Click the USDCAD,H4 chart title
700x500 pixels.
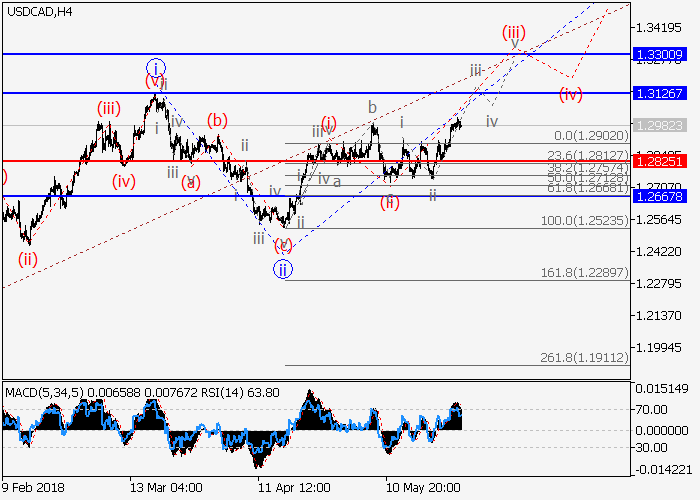coord(38,10)
